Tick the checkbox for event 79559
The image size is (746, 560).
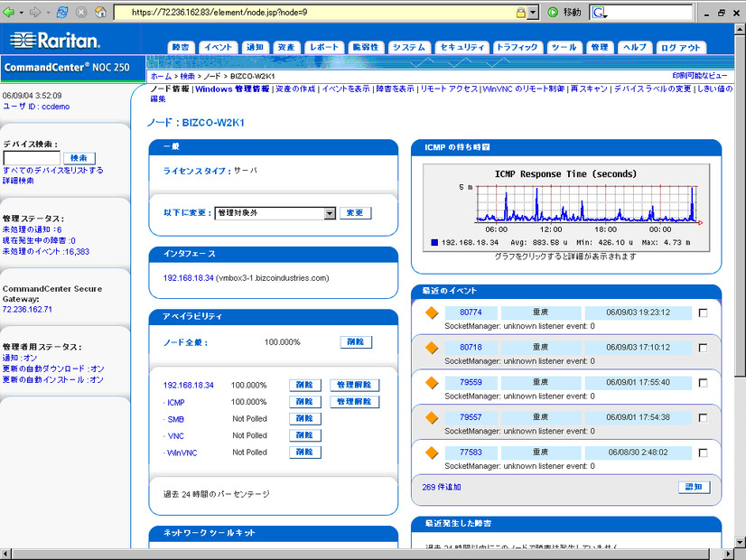coord(703,383)
